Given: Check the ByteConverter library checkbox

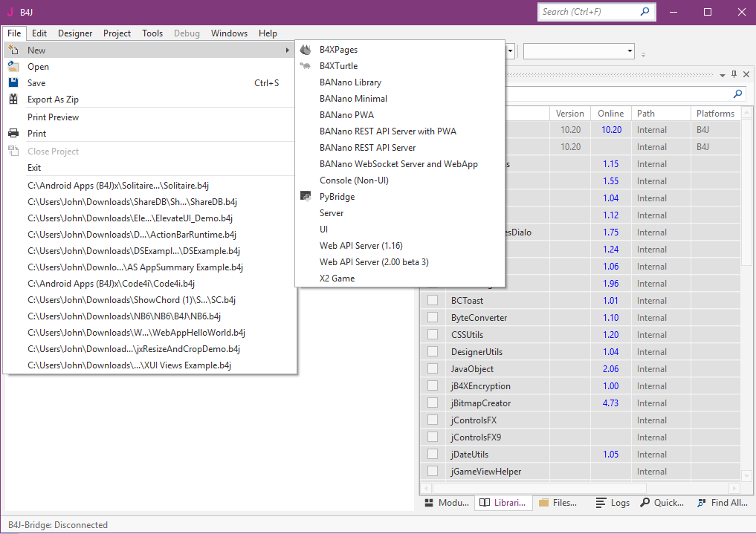Looking at the screenshot, I should click(x=433, y=317).
